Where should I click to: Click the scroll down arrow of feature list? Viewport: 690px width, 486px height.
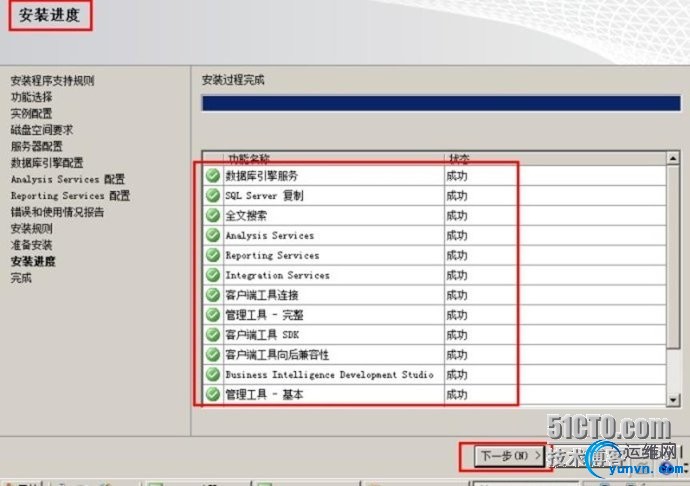(x=673, y=400)
